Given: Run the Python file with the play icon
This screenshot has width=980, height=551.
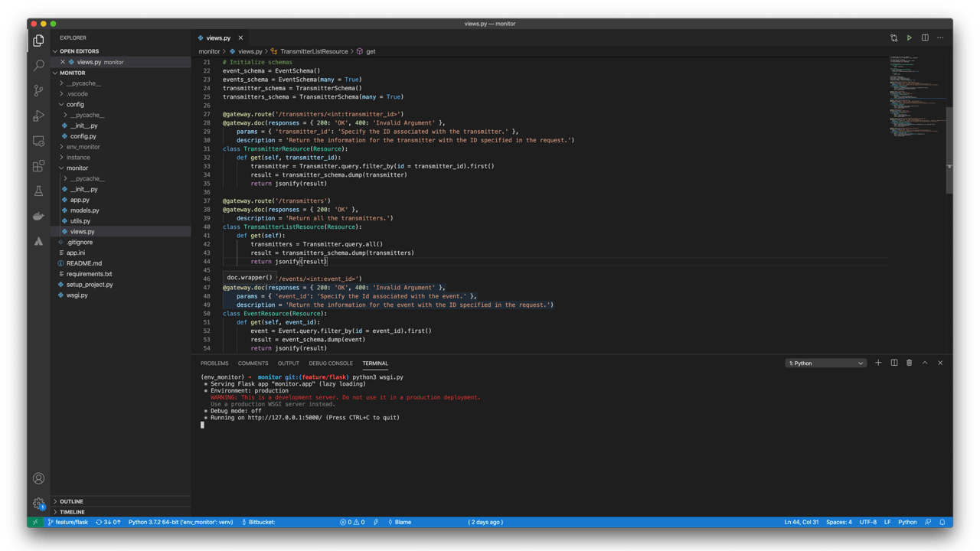Looking at the screenshot, I should coord(910,37).
